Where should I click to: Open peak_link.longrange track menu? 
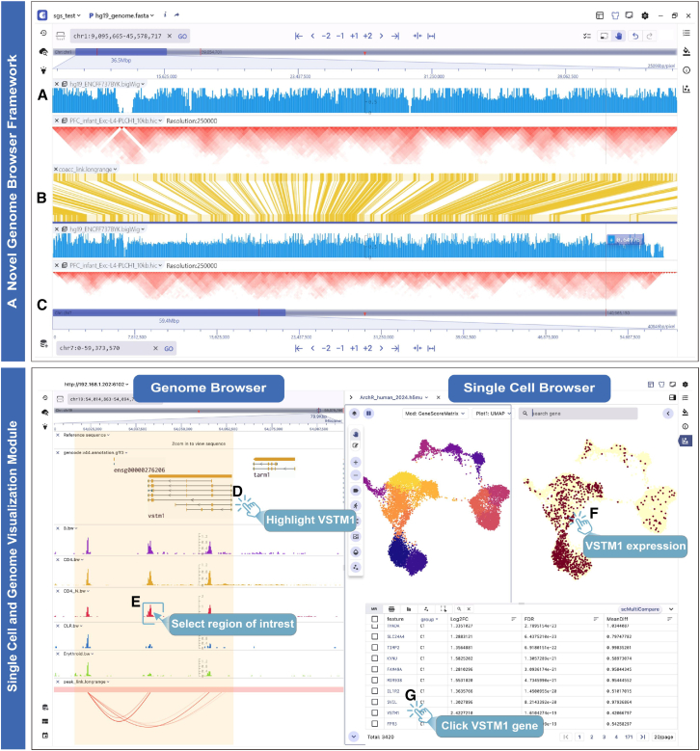coord(86,681)
